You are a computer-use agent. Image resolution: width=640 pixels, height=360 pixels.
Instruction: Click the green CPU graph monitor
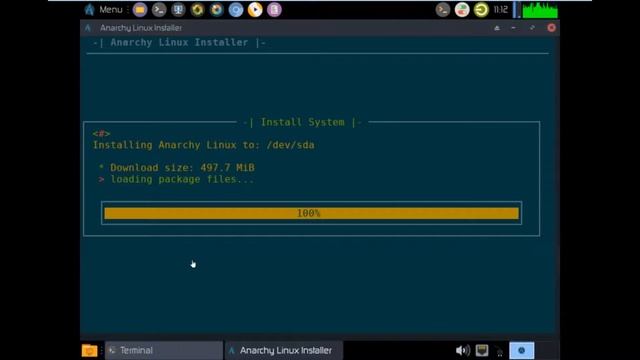pos(540,10)
